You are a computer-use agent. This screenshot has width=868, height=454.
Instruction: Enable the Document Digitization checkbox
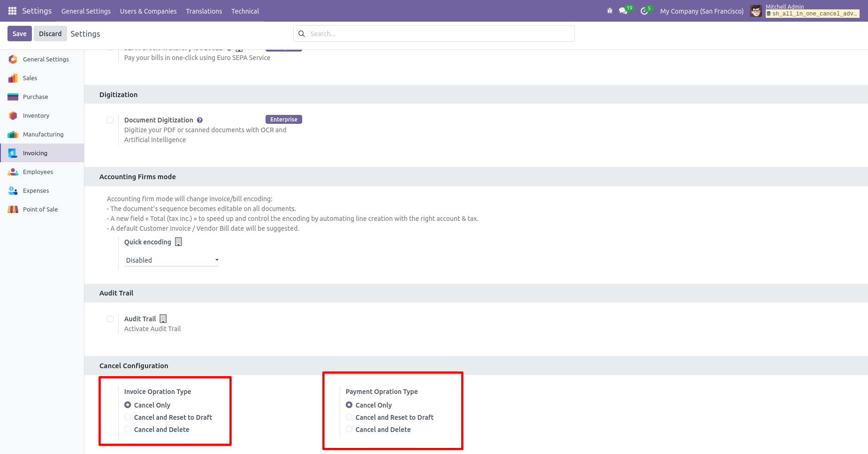click(110, 120)
